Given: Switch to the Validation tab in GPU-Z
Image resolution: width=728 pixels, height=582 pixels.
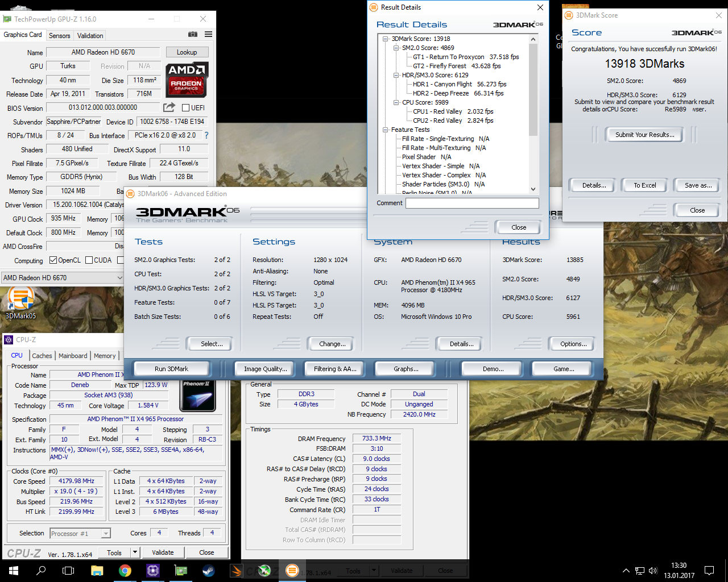Looking at the screenshot, I should [x=90, y=35].
